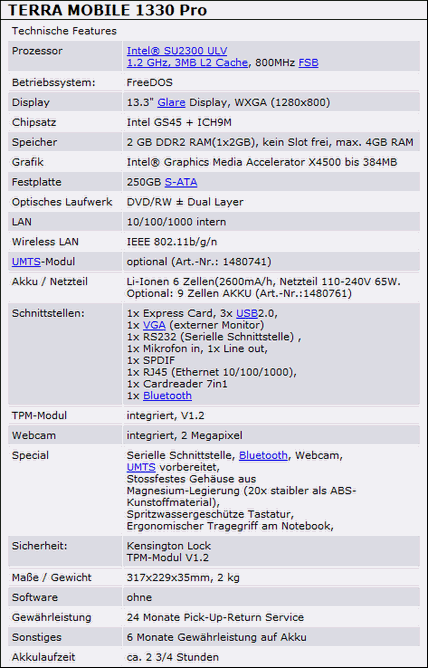Open the USB link in Schnittstellen row
The width and height of the screenshot is (428, 668).
(x=247, y=314)
